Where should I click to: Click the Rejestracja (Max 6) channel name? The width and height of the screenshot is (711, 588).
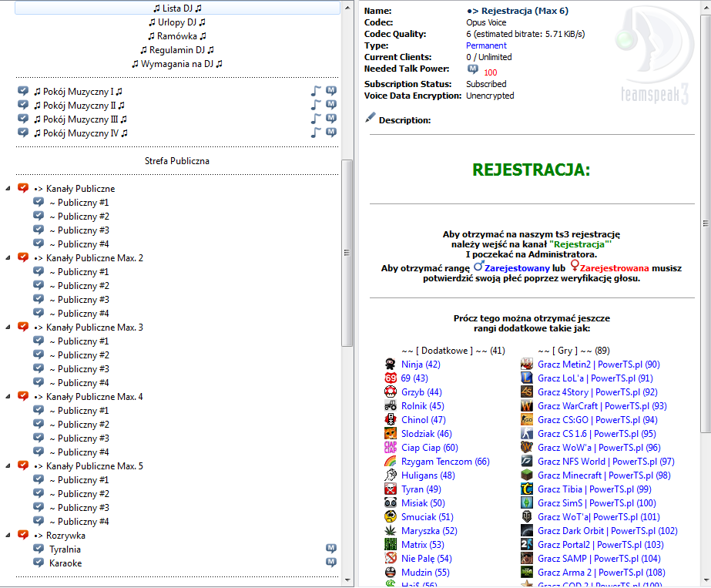click(x=518, y=11)
